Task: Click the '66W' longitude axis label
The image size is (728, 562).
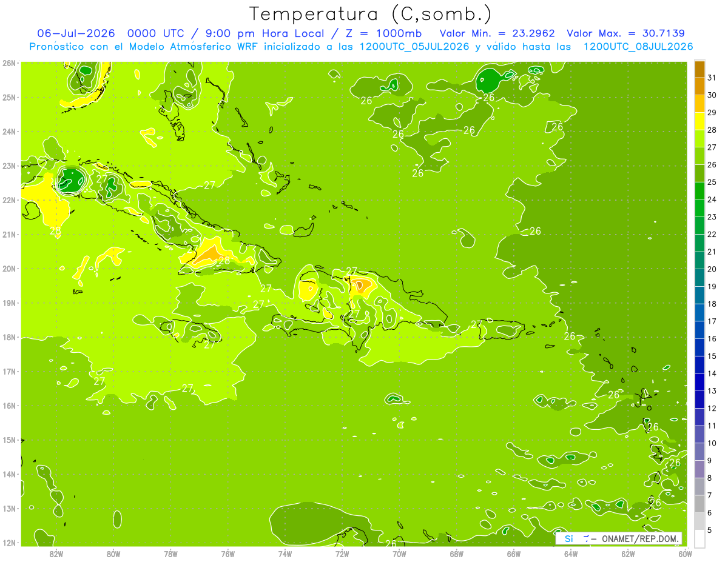Action: [x=514, y=554]
